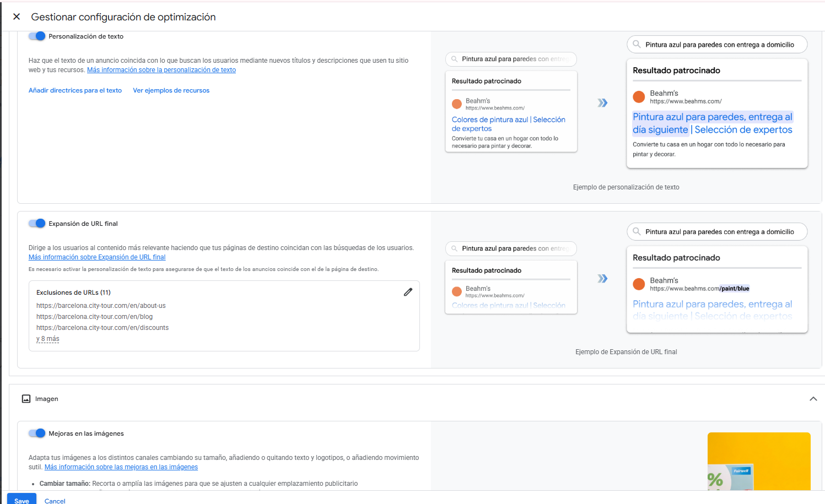Disable Expansión de URL final switch
Image resolution: width=825 pixels, height=504 pixels.
click(x=37, y=223)
